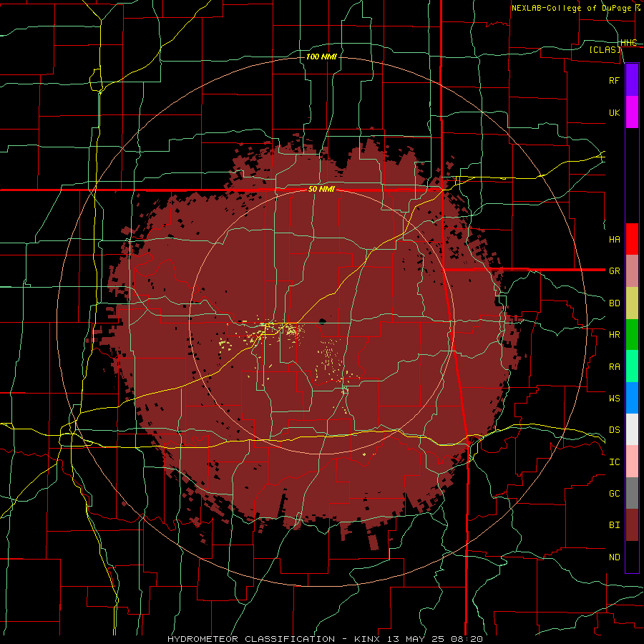The width and height of the screenshot is (644, 644).
Task: Click the ND legend label
Action: click(615, 557)
